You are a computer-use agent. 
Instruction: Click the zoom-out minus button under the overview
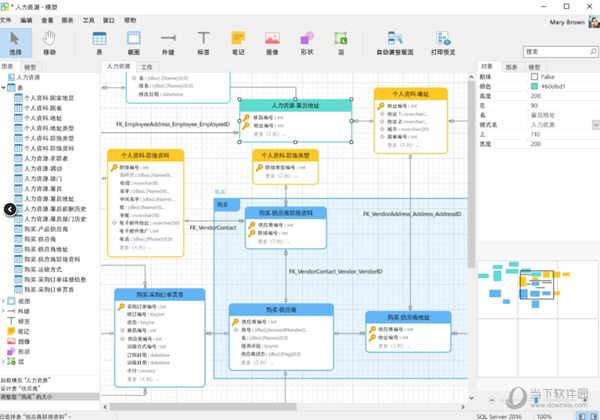pyautogui.click(x=492, y=400)
